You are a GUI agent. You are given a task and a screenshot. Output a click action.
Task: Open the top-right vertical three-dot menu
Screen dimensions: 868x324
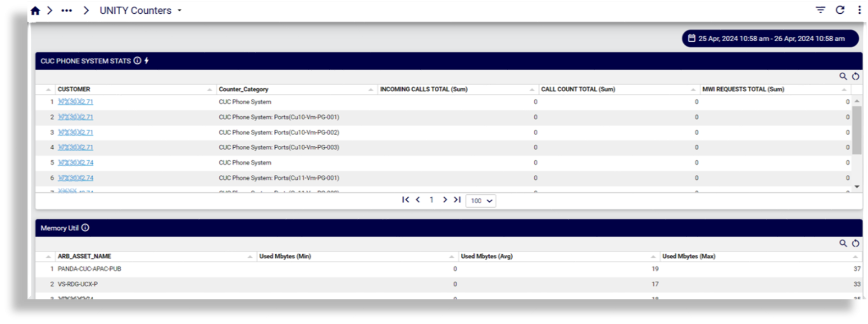pos(859,10)
